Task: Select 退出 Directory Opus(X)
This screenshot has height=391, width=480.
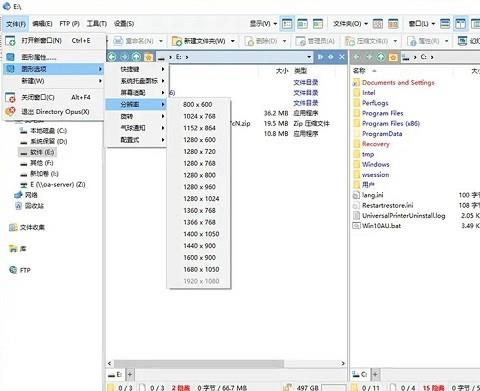Action: 54,111
